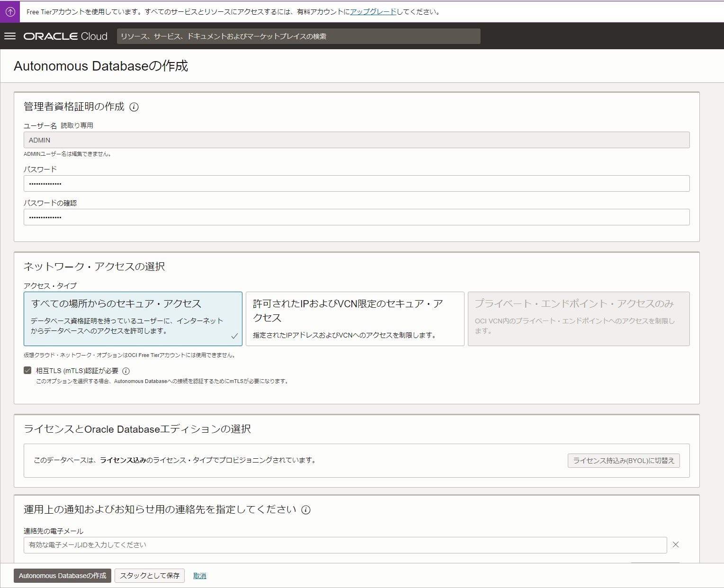Focus the パスワード field
724x588 pixels.
(x=357, y=184)
